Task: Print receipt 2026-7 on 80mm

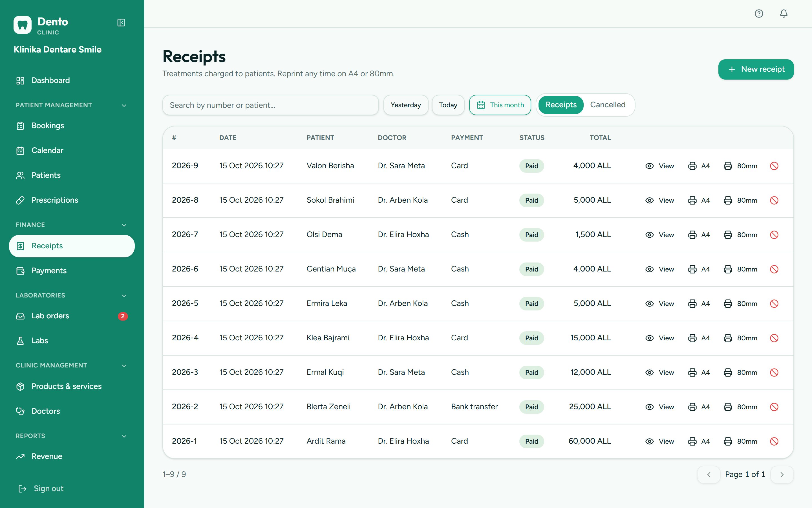Action: click(x=740, y=235)
